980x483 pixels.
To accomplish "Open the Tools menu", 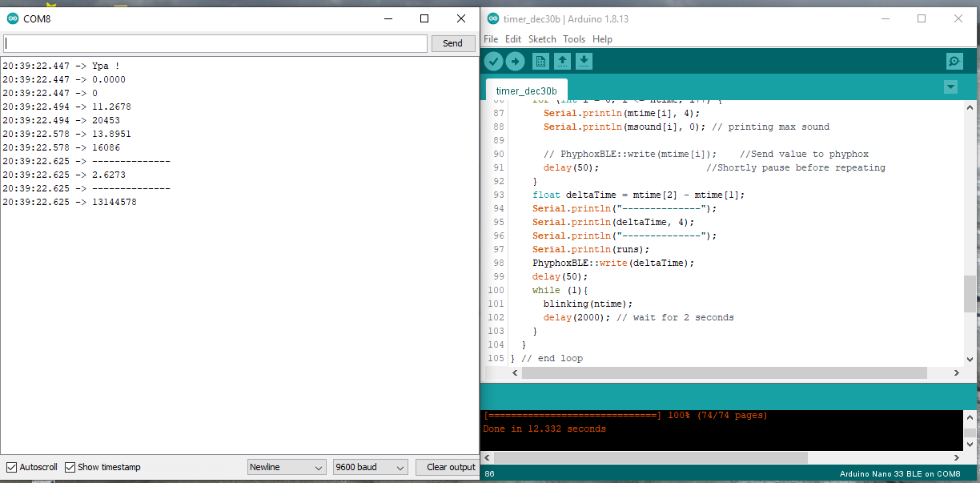I will point(574,39).
